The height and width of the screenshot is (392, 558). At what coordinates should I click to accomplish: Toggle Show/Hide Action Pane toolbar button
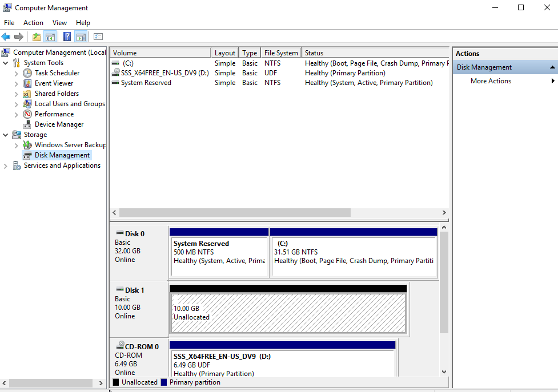coord(81,37)
